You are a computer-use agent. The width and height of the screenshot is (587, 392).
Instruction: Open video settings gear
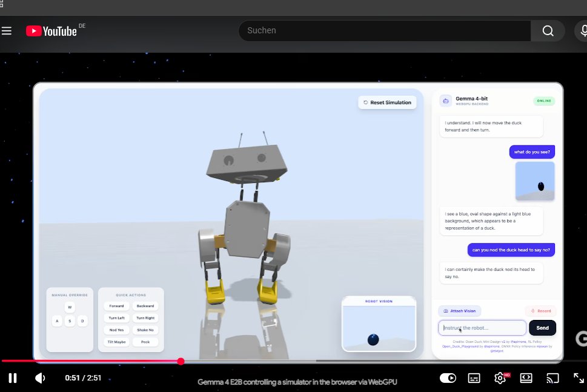(x=500, y=378)
